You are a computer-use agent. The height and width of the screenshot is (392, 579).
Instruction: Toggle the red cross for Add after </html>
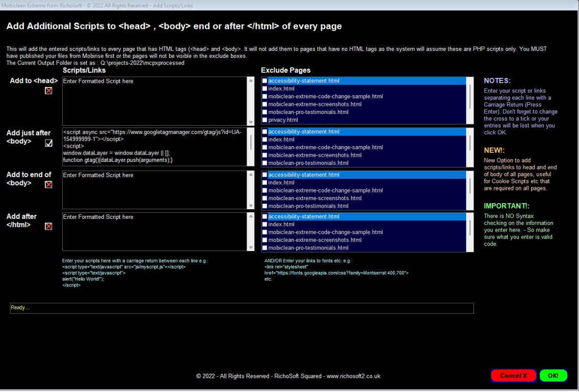(x=48, y=227)
